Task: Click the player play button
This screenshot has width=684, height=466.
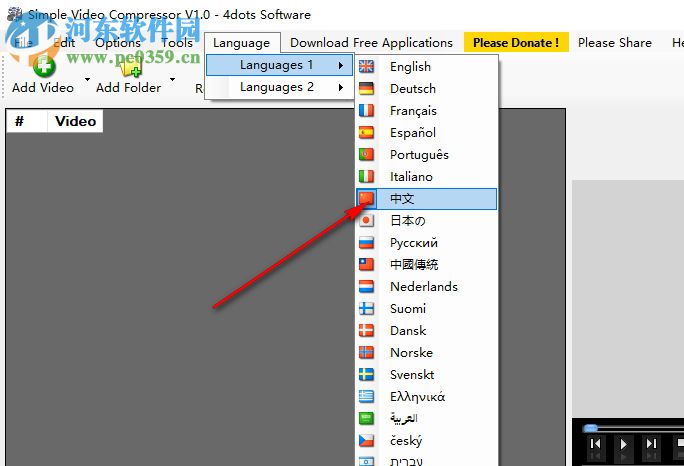Action: pyautogui.click(x=623, y=444)
